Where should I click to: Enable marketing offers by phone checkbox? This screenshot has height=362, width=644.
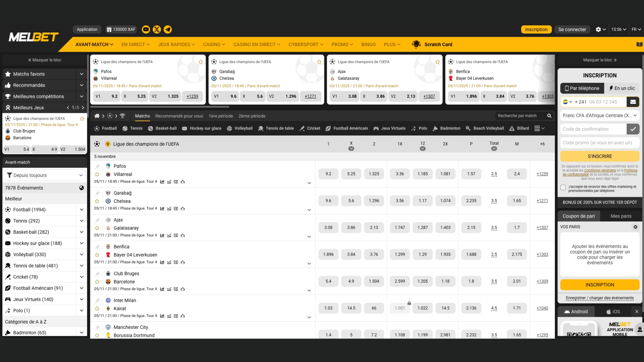click(563, 188)
